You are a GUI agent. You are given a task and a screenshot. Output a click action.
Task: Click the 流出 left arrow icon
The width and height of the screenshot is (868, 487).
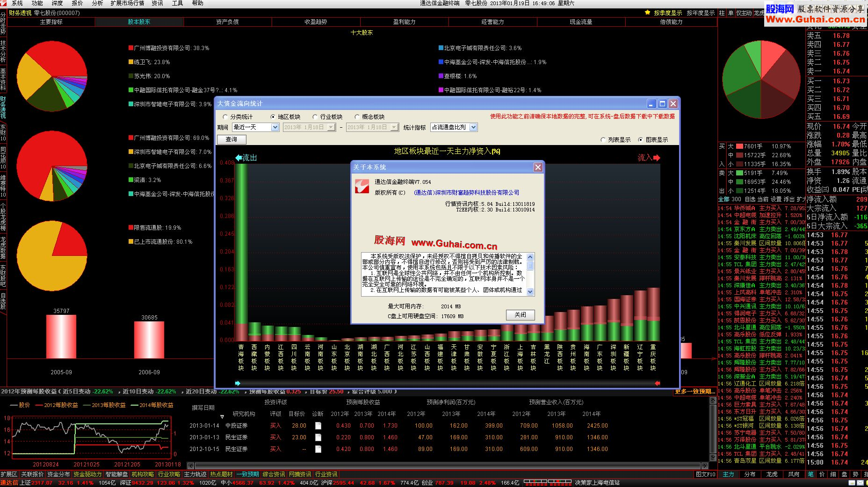click(x=239, y=158)
